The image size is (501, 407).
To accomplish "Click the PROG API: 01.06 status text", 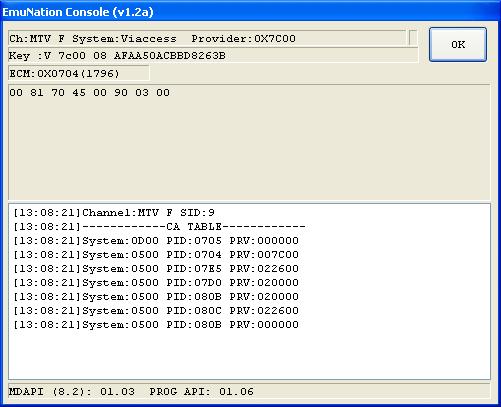I will [202, 391].
